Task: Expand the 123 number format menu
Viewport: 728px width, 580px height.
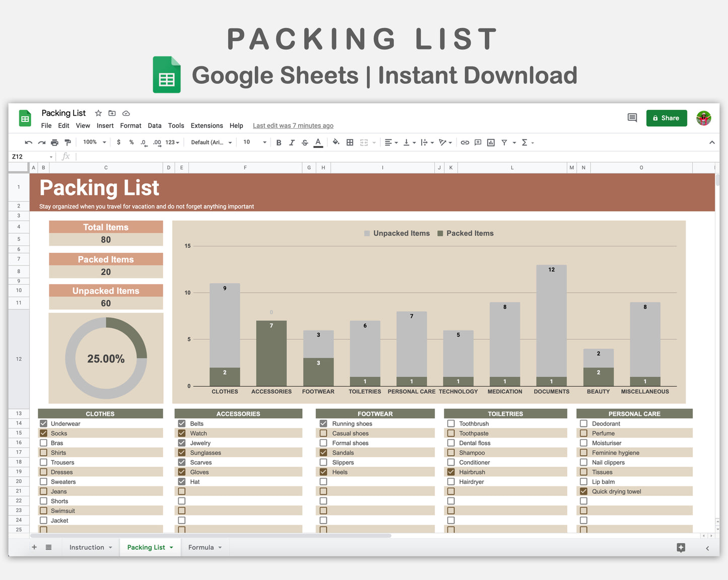Action: (x=171, y=142)
